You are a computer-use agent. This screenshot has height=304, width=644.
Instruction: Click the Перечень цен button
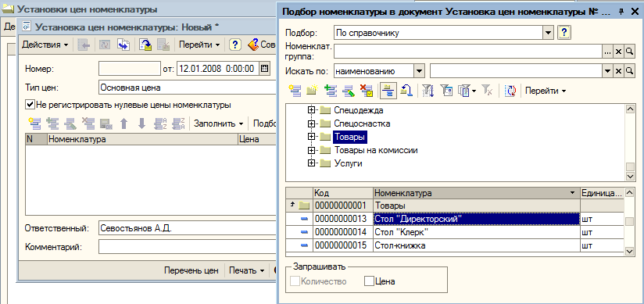pyautogui.click(x=191, y=270)
